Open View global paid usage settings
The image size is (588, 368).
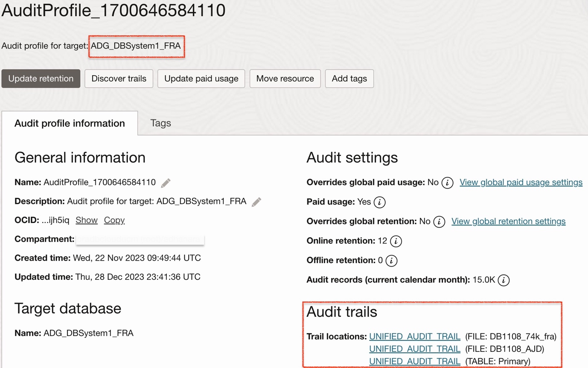pyautogui.click(x=521, y=182)
